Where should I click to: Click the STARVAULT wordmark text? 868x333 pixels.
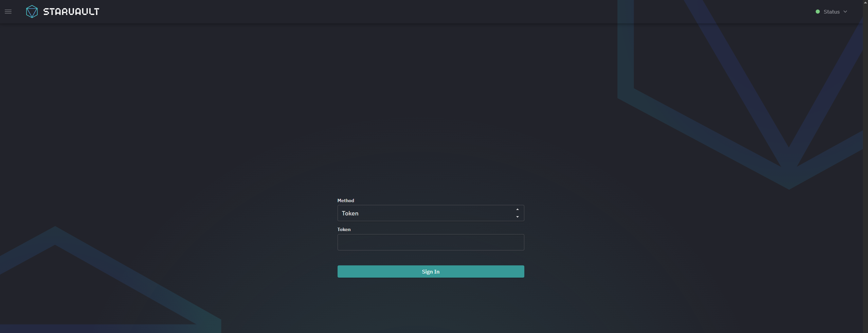pyautogui.click(x=71, y=12)
